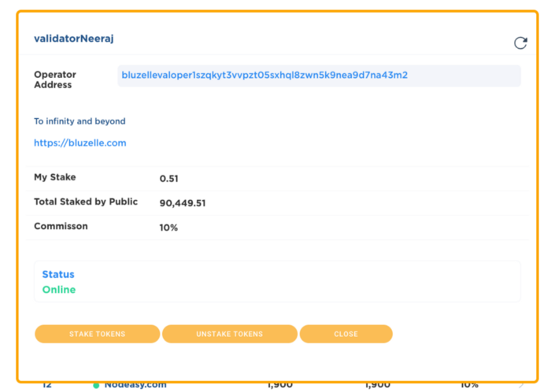Click the bluzellevaloper operator address
Viewport: 551px width, 392px height.
(264, 75)
